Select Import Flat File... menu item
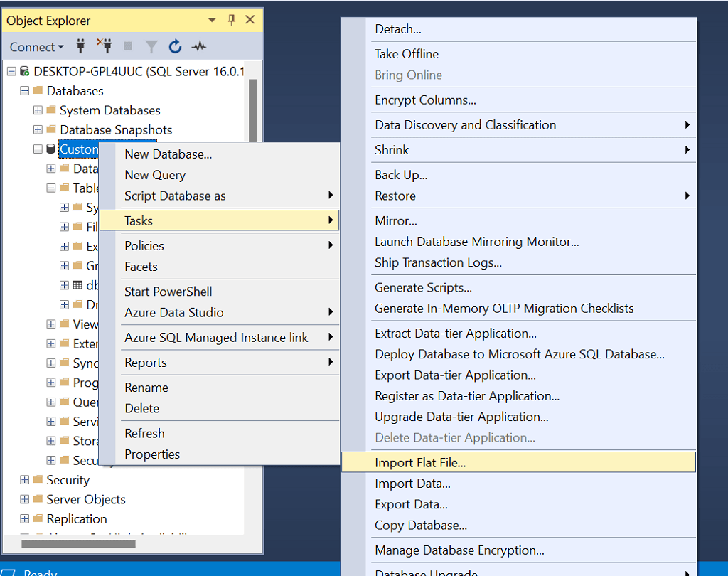The image size is (728, 576). click(518, 462)
